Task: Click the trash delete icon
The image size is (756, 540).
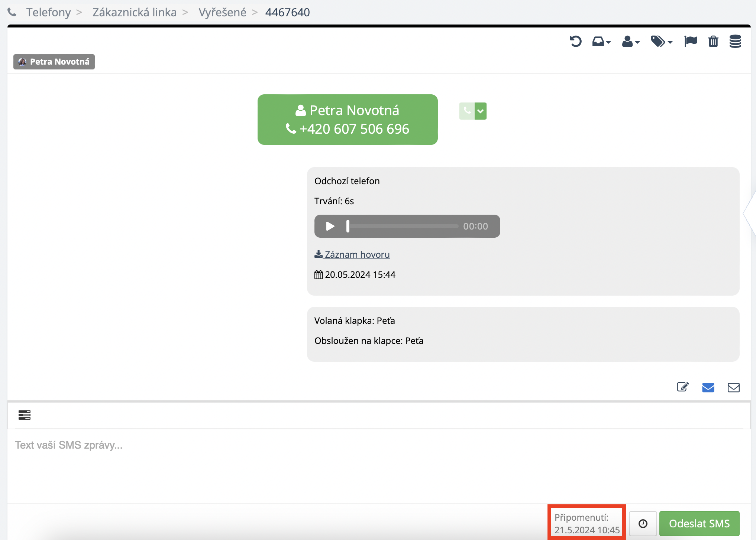Action: [713, 41]
